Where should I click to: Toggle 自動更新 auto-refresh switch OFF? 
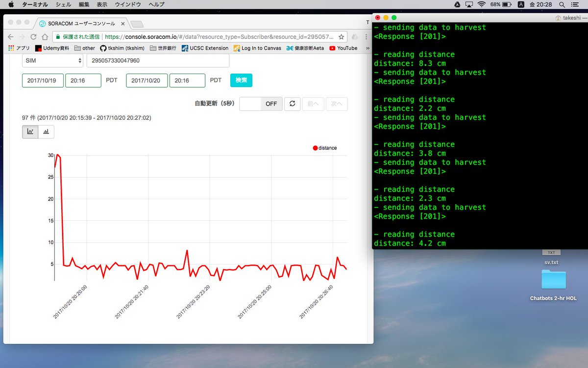[261, 104]
